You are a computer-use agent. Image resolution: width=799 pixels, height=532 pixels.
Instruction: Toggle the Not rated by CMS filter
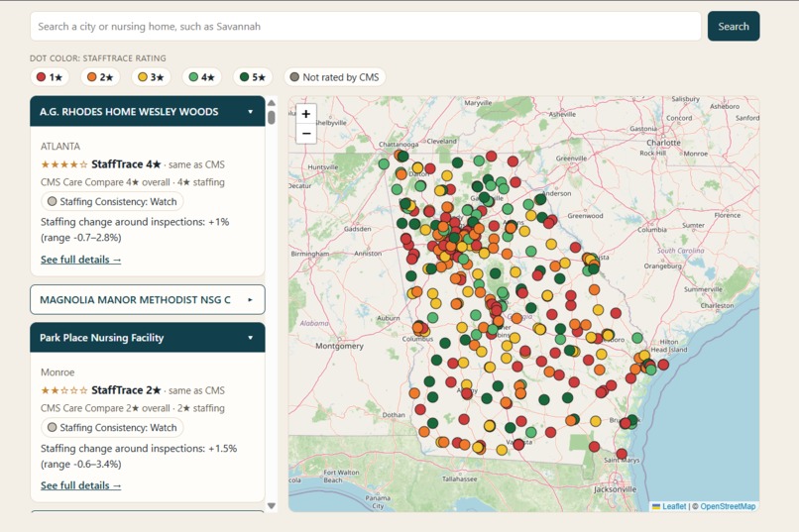334,77
